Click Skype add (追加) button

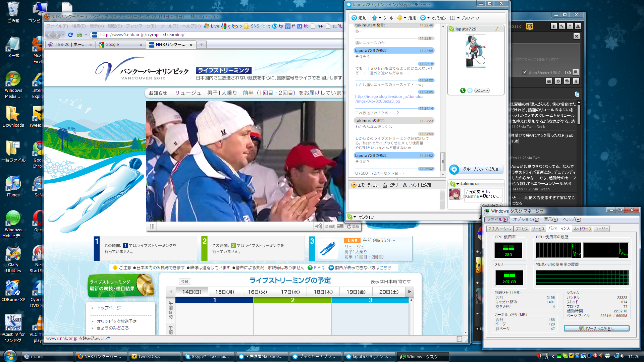(x=359, y=18)
